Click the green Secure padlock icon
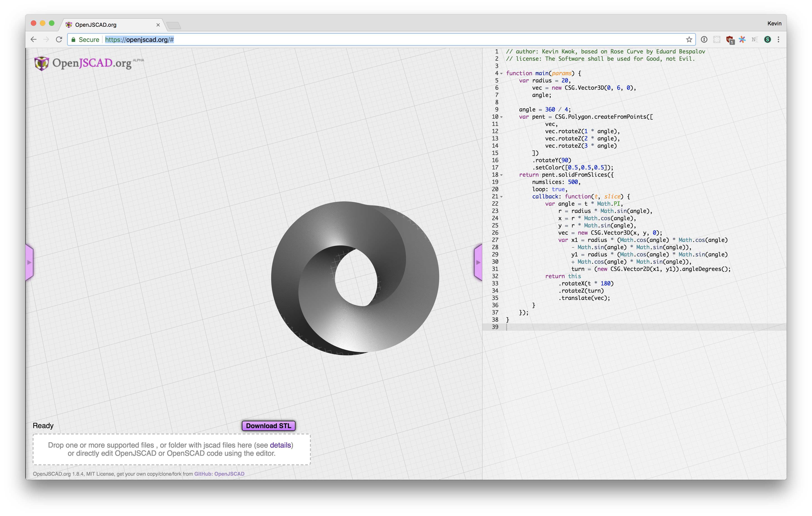 (73, 39)
